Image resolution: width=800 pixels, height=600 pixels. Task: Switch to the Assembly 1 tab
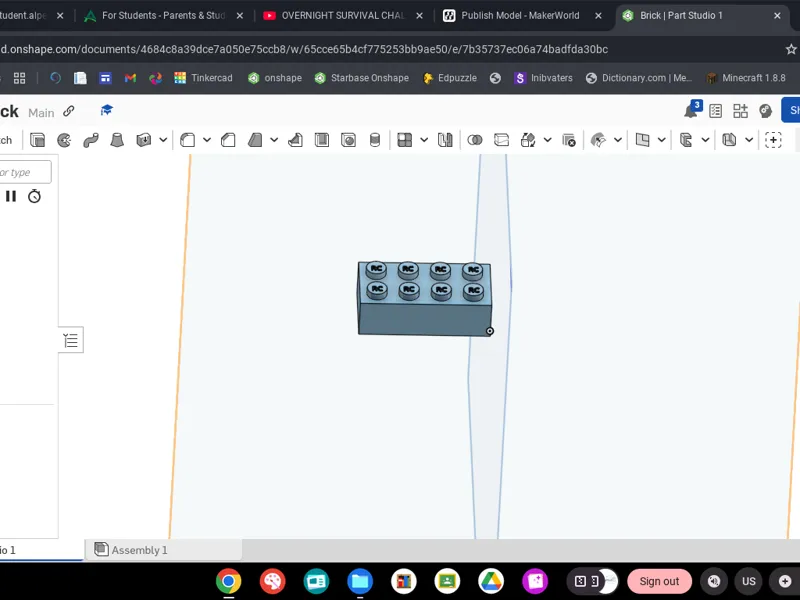coord(163,550)
